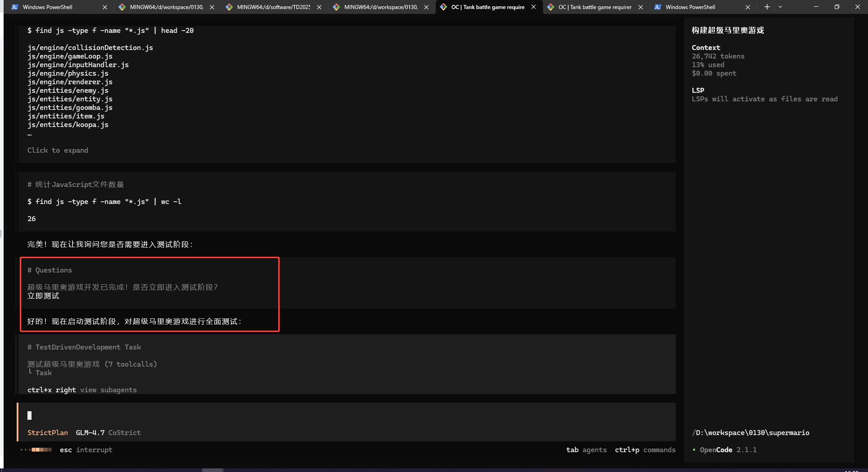Click the Git Bash icon on second tab
The image size is (868, 472).
(122, 7)
